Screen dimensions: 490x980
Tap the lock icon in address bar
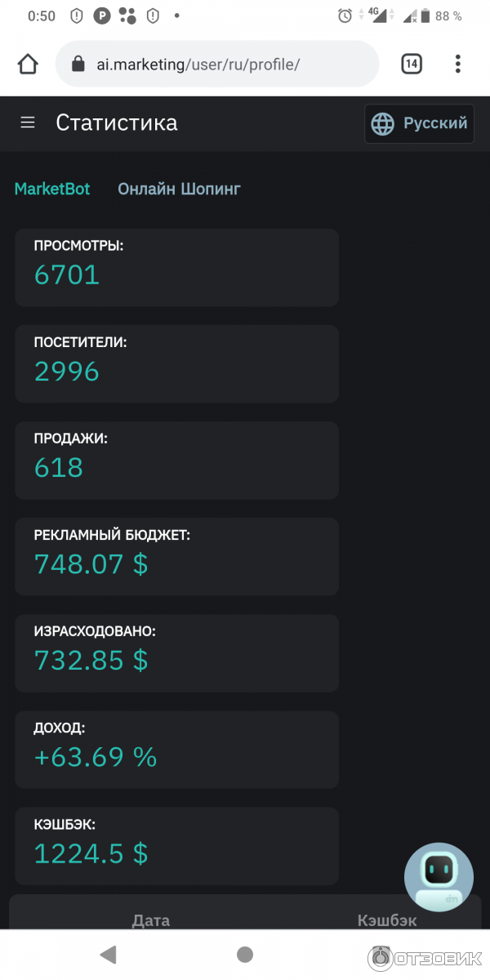(x=78, y=64)
